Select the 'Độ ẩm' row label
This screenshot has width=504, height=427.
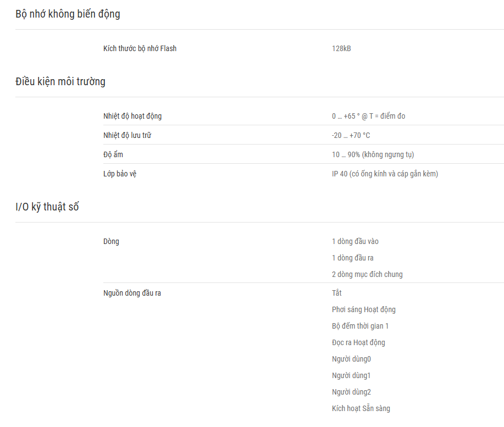point(113,154)
